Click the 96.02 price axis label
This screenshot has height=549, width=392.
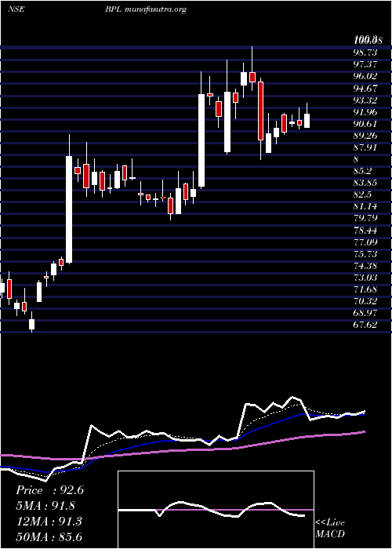pos(365,76)
